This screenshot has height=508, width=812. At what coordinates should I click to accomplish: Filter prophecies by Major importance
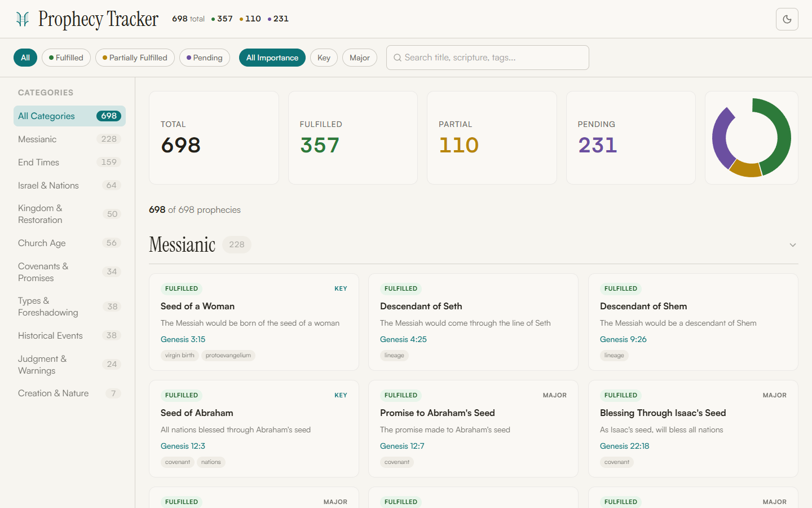pos(359,58)
